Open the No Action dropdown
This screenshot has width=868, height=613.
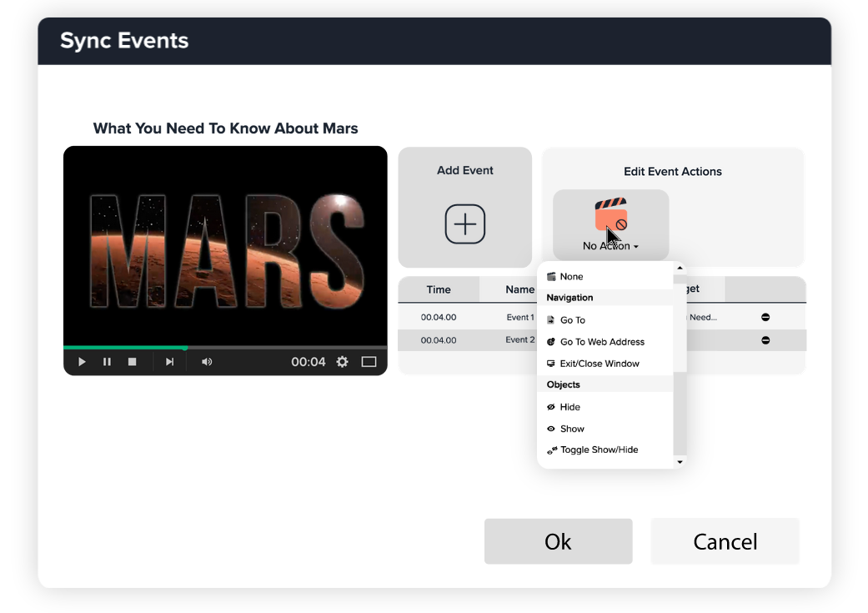pyautogui.click(x=610, y=246)
